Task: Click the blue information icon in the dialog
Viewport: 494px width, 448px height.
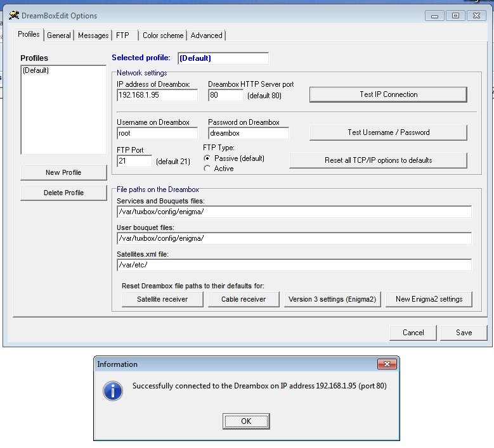Action: coord(112,391)
